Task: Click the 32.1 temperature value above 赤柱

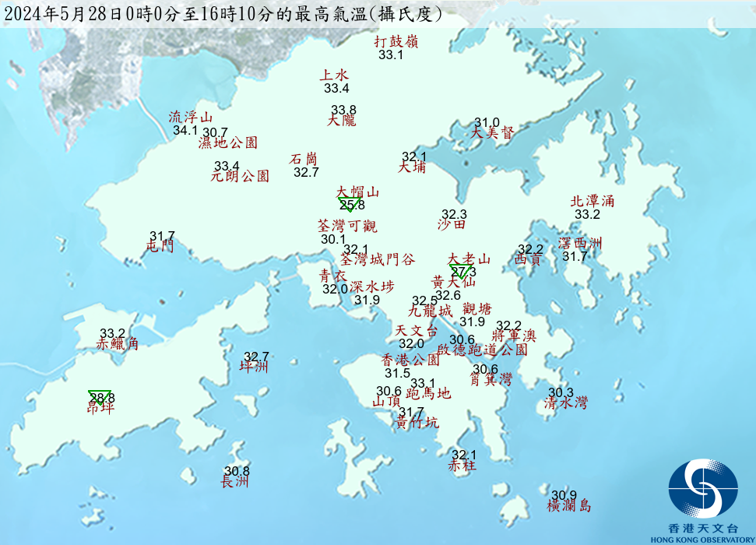Action: [x=464, y=455]
